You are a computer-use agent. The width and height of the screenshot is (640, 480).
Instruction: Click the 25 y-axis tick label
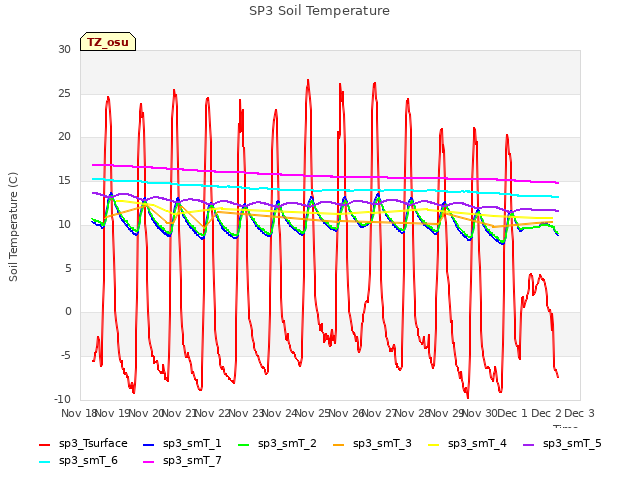coord(64,93)
